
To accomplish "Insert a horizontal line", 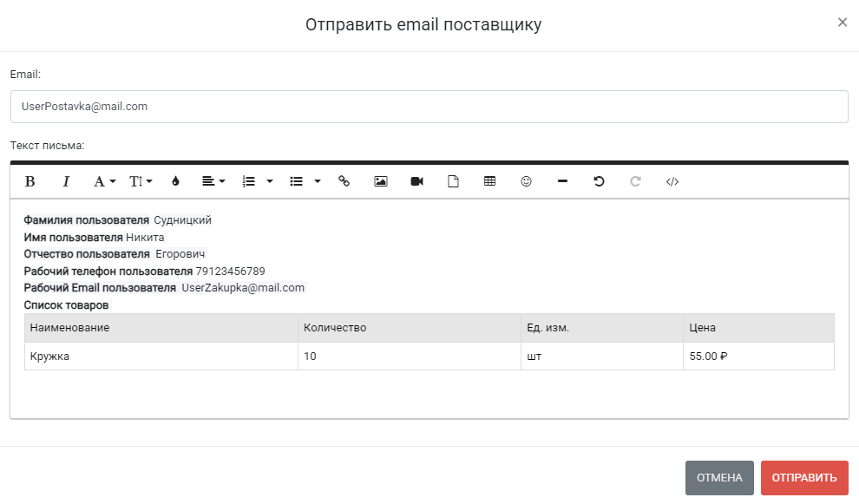I will point(562,181).
